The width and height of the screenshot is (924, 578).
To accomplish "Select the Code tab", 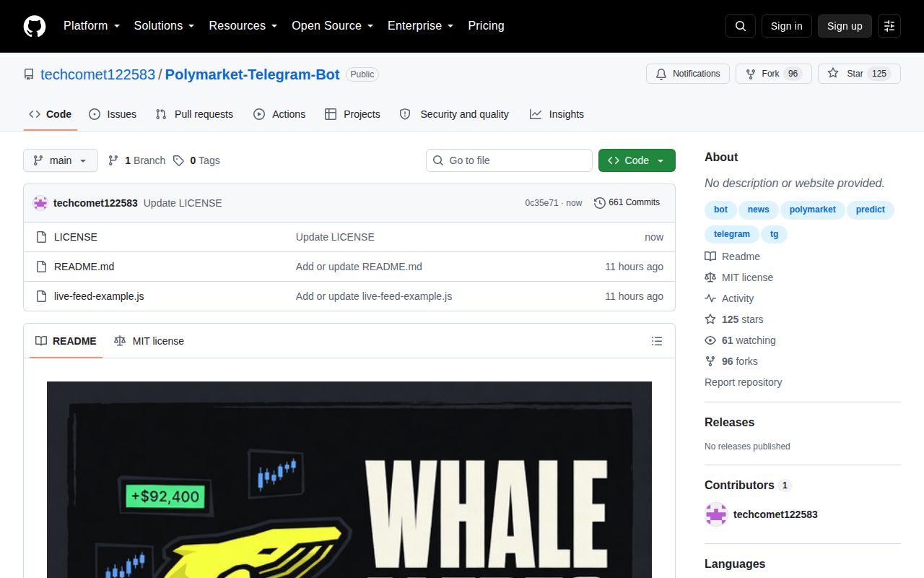I will coord(51,114).
